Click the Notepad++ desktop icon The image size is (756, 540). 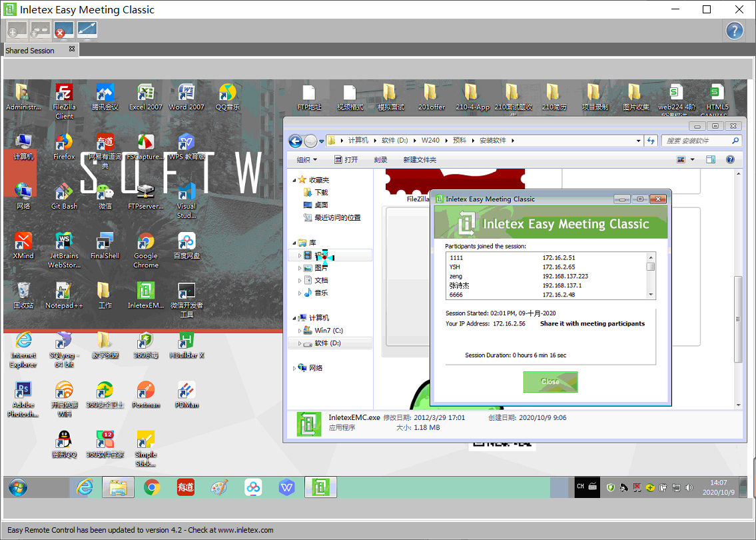coord(64,296)
